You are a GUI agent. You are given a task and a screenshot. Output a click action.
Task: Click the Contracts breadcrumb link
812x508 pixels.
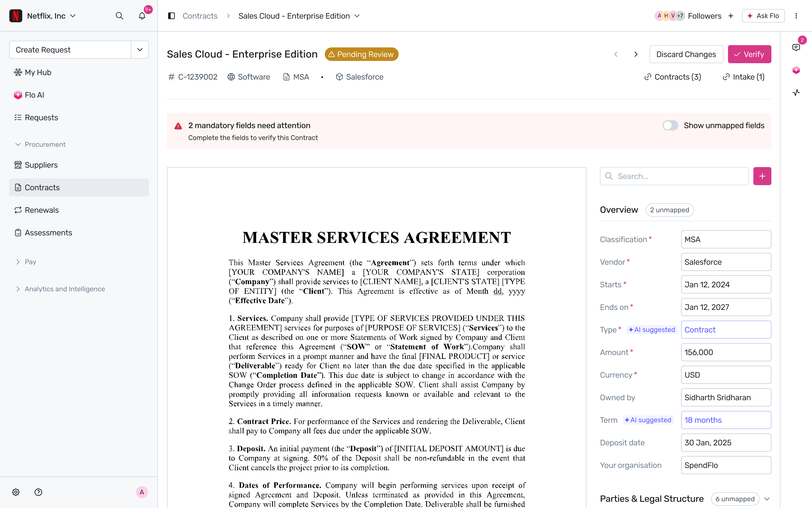click(x=200, y=16)
